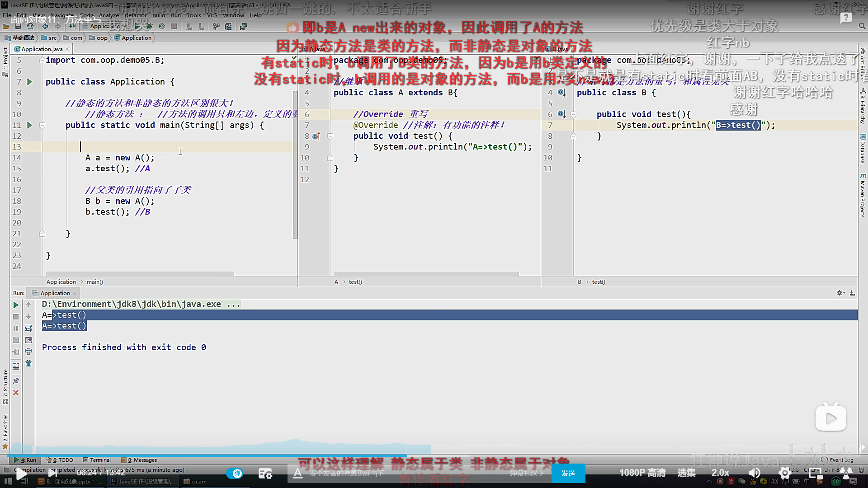This screenshot has height=488, width=868.
Task: Click the trash Clear All console icon
Action: [28, 363]
